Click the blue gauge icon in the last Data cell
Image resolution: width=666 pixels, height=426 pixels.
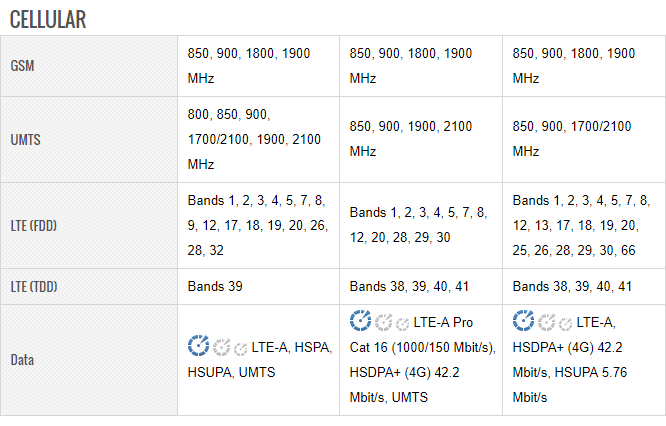pos(523,321)
